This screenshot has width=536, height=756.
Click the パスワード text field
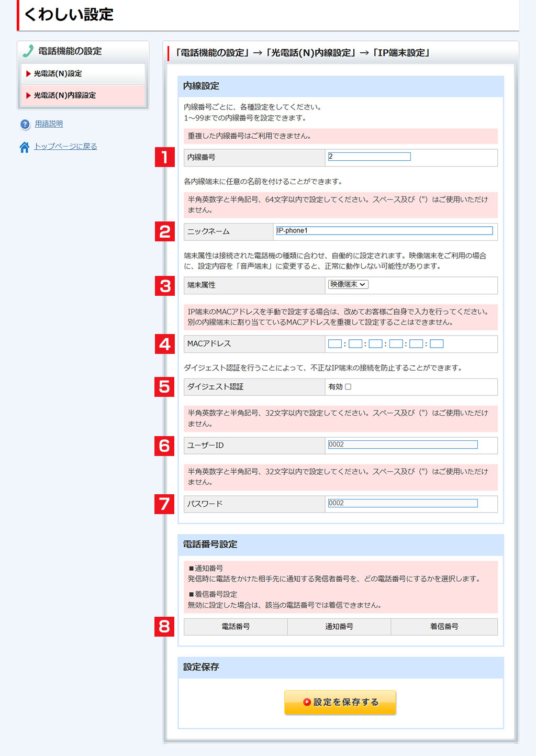[x=403, y=503]
